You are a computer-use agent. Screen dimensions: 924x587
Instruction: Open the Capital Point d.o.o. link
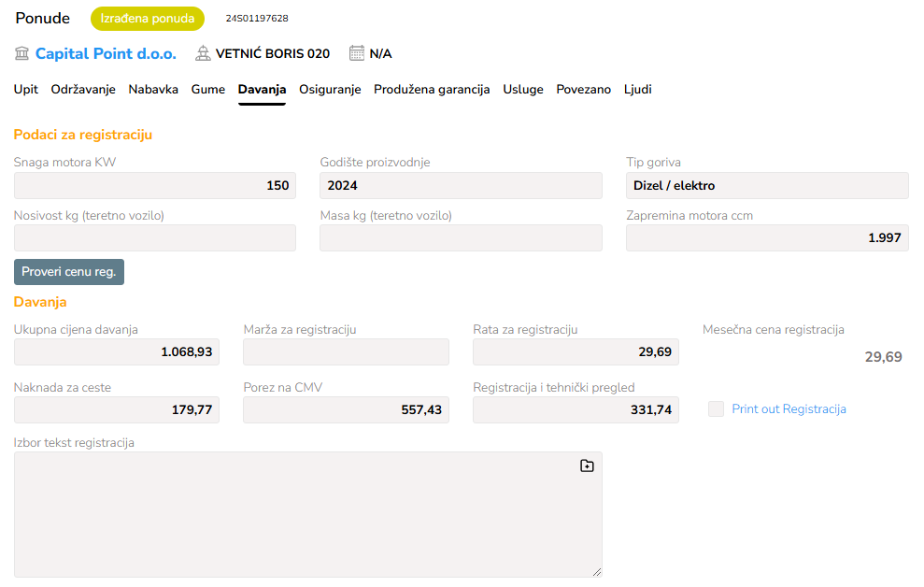pos(106,53)
